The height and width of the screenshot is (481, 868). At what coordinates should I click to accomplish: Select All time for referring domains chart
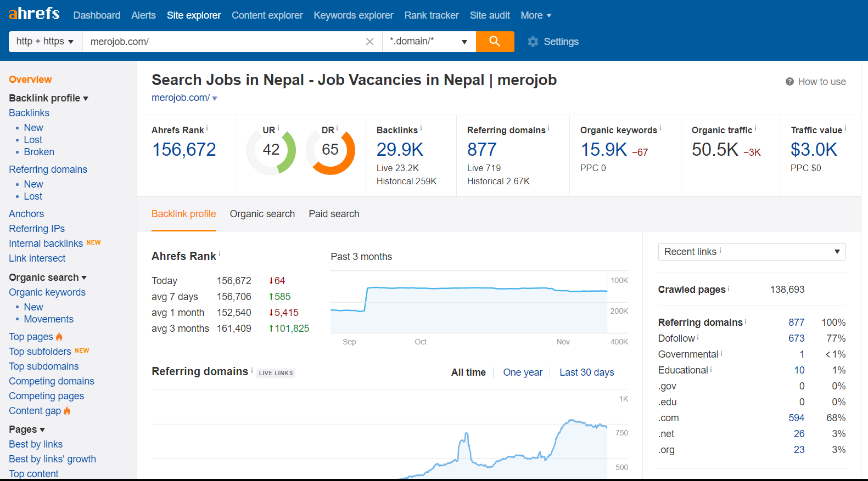(468, 372)
